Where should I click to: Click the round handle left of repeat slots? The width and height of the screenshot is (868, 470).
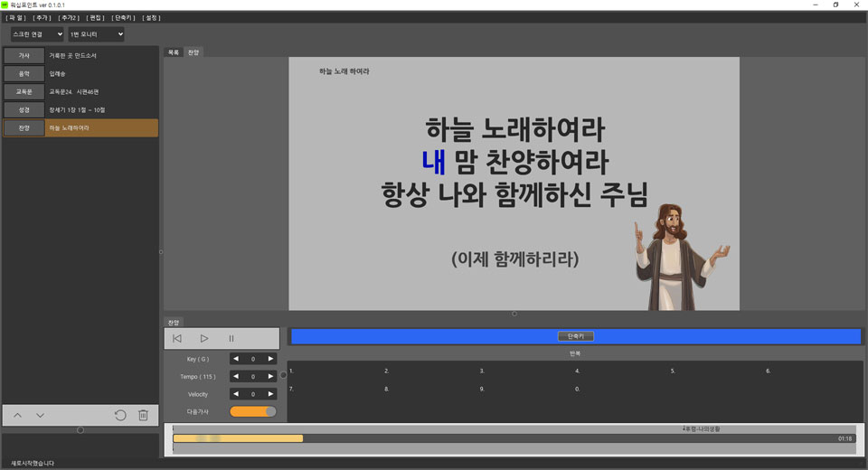(x=283, y=375)
